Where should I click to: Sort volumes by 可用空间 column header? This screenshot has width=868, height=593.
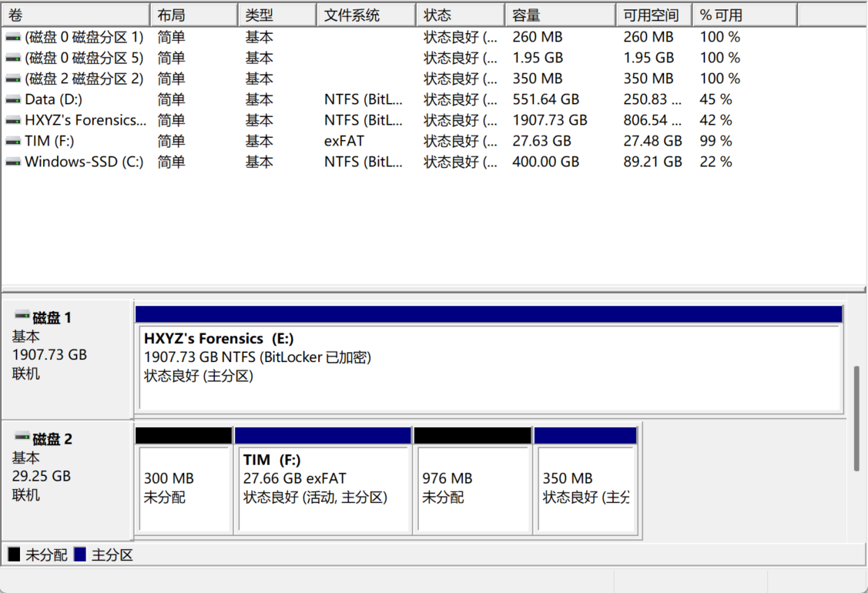655,15
